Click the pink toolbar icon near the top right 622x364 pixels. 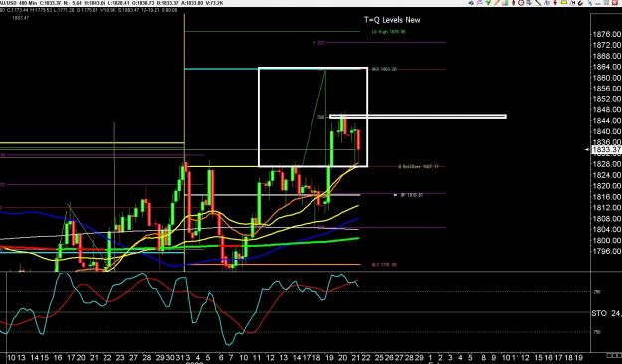coord(480,2)
